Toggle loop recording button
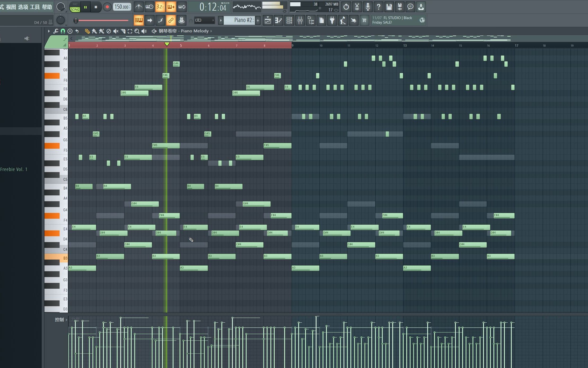 click(182, 7)
